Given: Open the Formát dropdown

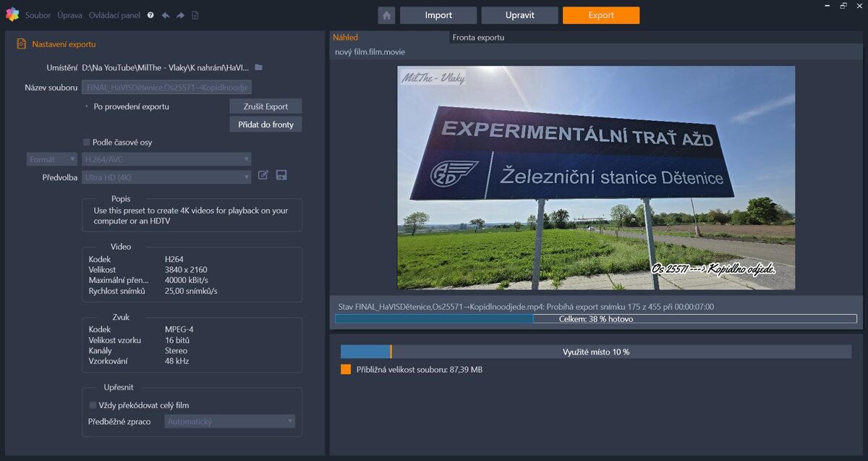Looking at the screenshot, I should [x=52, y=159].
